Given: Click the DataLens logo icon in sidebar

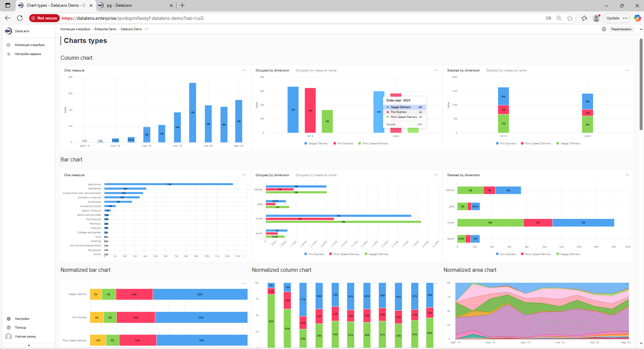Looking at the screenshot, I should pyautogui.click(x=9, y=31).
